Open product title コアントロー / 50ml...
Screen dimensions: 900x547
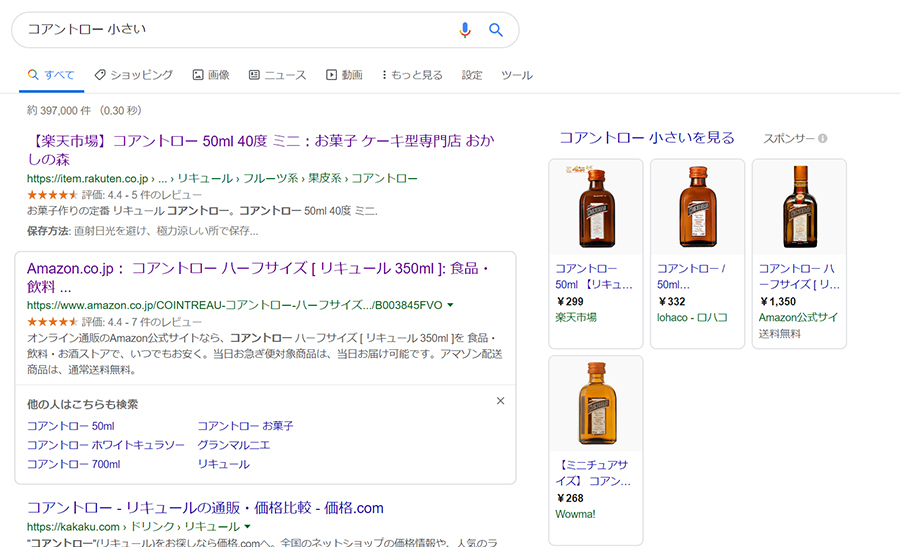[691, 276]
